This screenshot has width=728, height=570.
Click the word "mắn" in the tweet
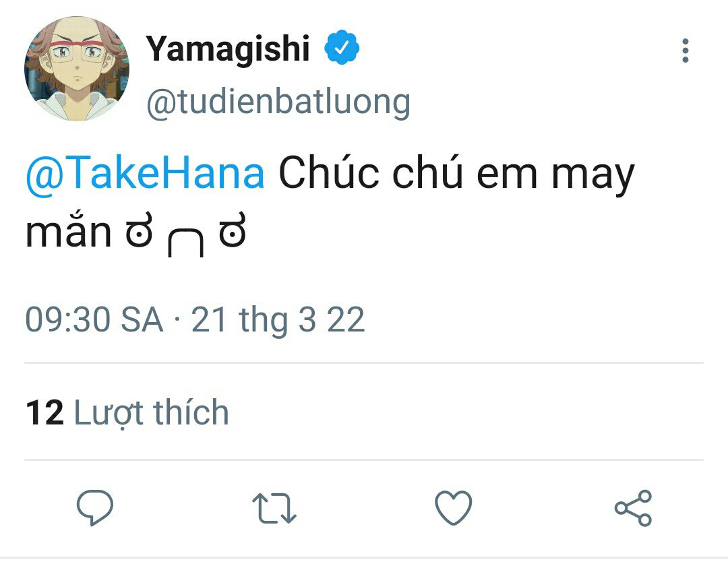pyautogui.click(x=68, y=232)
